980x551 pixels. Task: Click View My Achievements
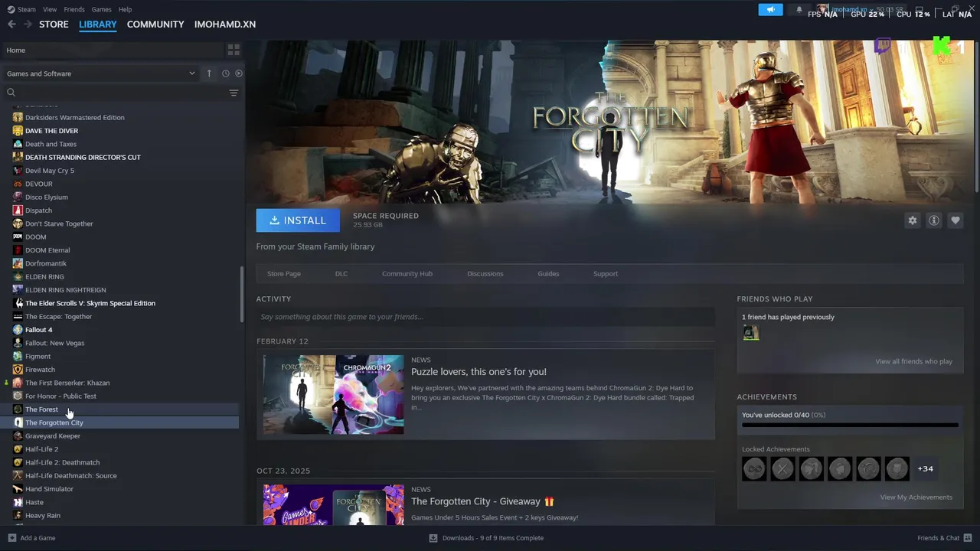pyautogui.click(x=916, y=497)
